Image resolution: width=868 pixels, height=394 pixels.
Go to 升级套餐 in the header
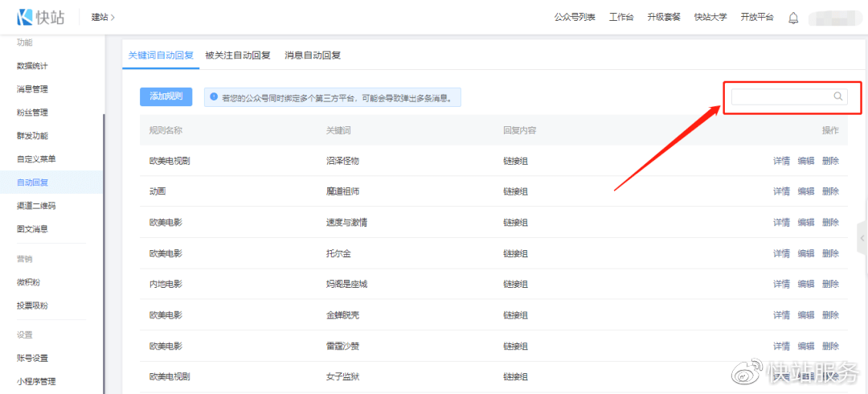click(x=664, y=18)
